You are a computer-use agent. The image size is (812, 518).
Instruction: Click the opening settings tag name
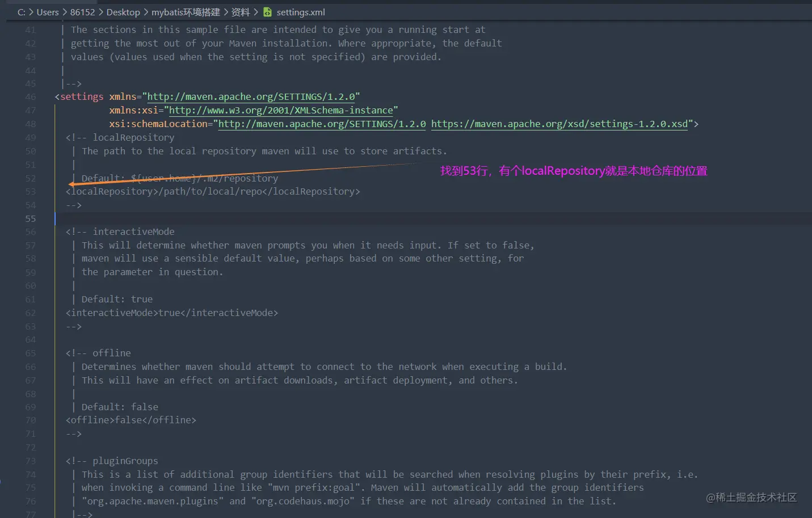[x=82, y=97]
